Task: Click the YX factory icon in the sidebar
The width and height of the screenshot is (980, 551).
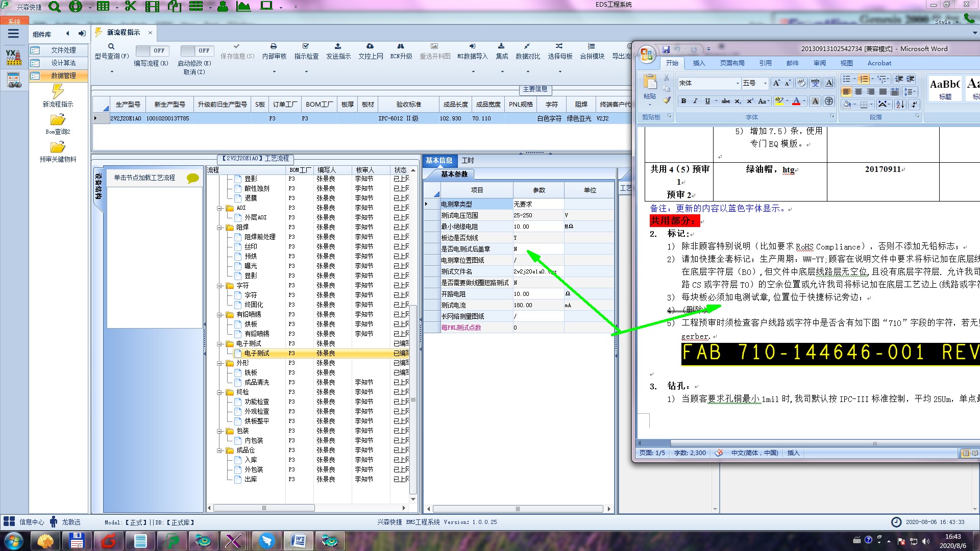Action: [x=13, y=57]
